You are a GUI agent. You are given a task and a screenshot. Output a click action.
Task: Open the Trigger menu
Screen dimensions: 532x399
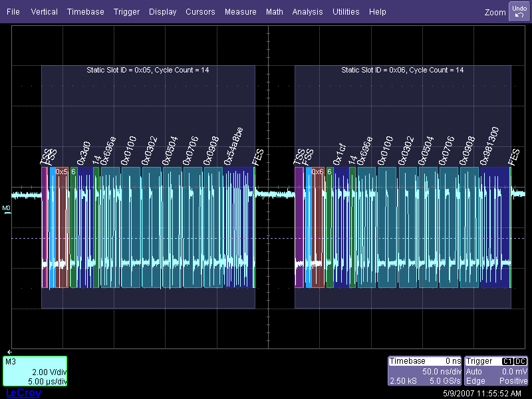point(126,12)
